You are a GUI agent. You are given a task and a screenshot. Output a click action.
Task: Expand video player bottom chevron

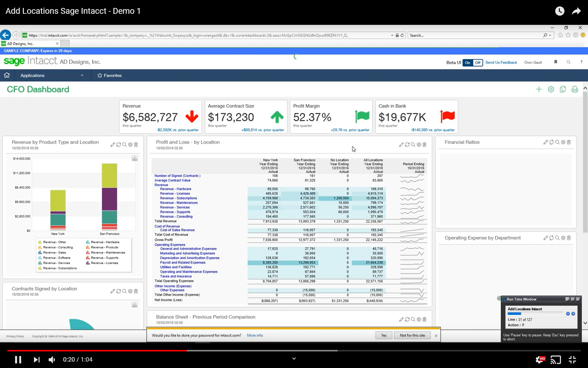tap(294, 358)
